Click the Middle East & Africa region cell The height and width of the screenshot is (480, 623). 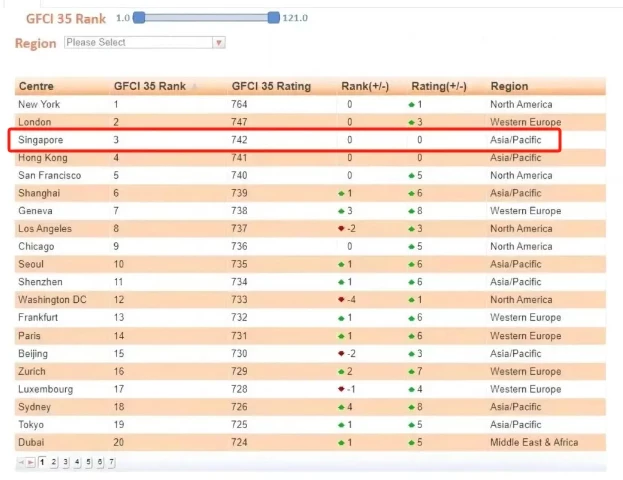click(534, 442)
